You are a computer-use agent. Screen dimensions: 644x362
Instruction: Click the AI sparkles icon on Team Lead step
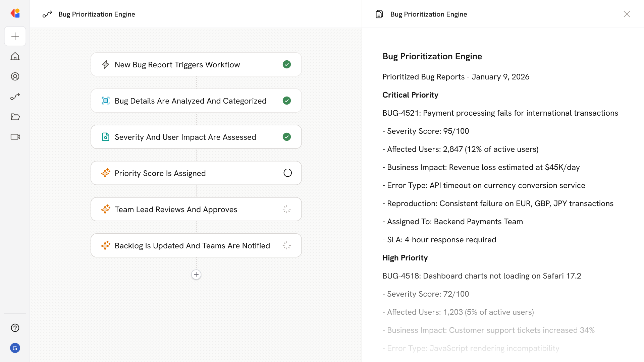[x=106, y=209]
